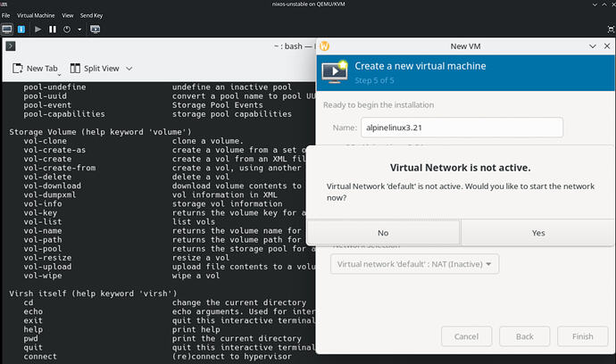The image size is (616, 364).
Task: Collapse the New VM window titlebar chevron
Action: click(593, 46)
